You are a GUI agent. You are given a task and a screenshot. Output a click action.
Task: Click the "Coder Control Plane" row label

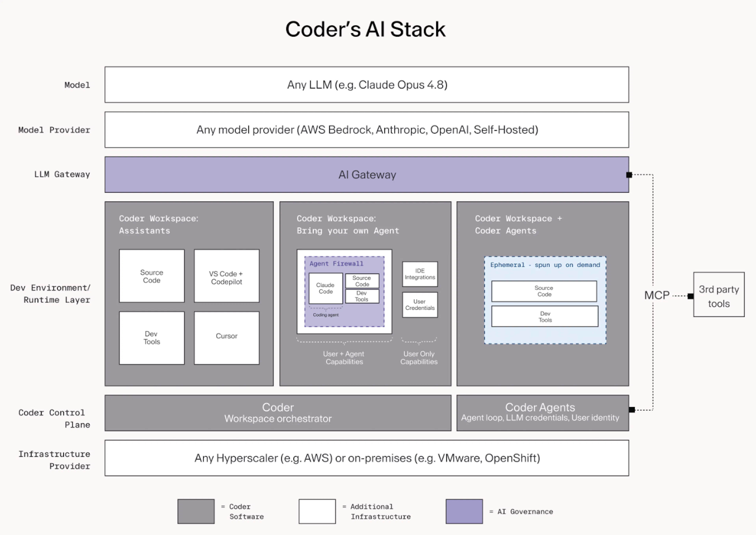click(x=54, y=419)
